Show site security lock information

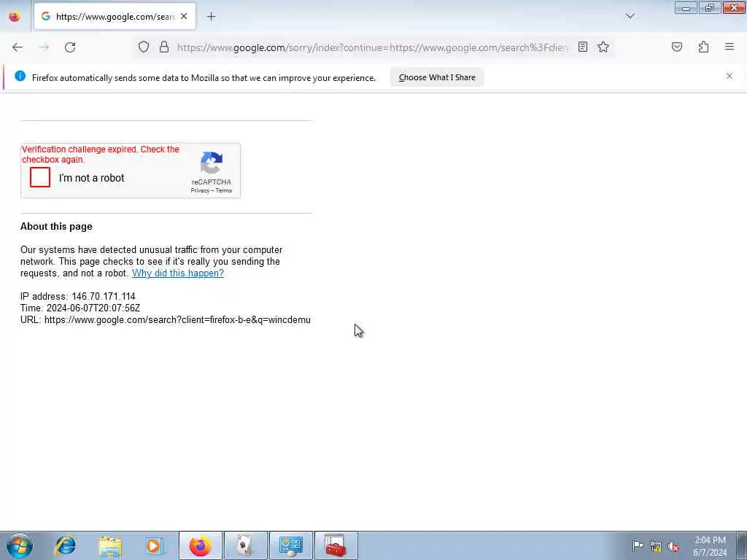click(x=164, y=47)
